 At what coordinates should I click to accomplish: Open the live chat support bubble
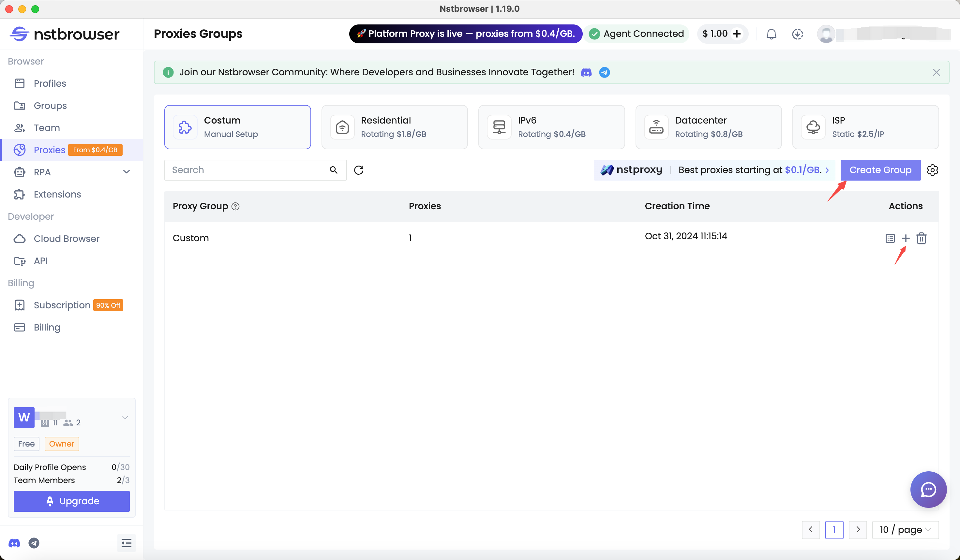928,489
